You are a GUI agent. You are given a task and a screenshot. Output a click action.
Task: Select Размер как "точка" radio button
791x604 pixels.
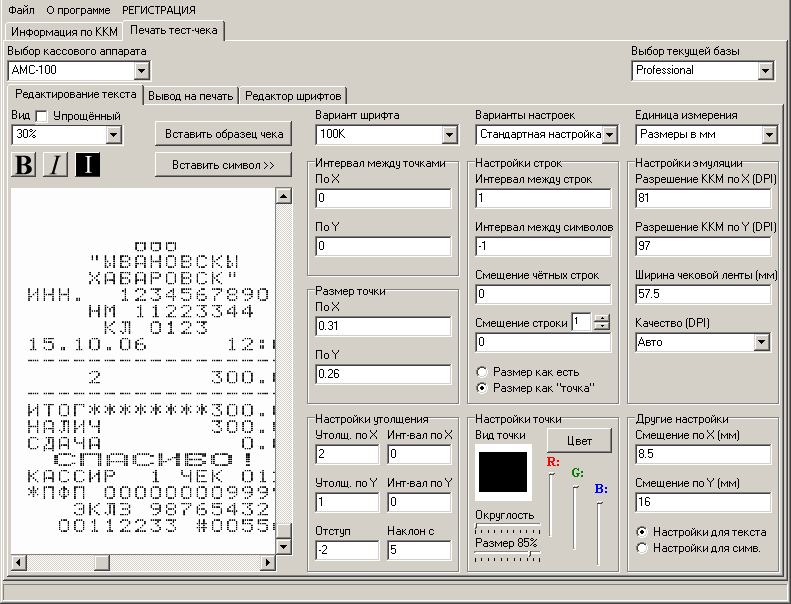click(484, 388)
